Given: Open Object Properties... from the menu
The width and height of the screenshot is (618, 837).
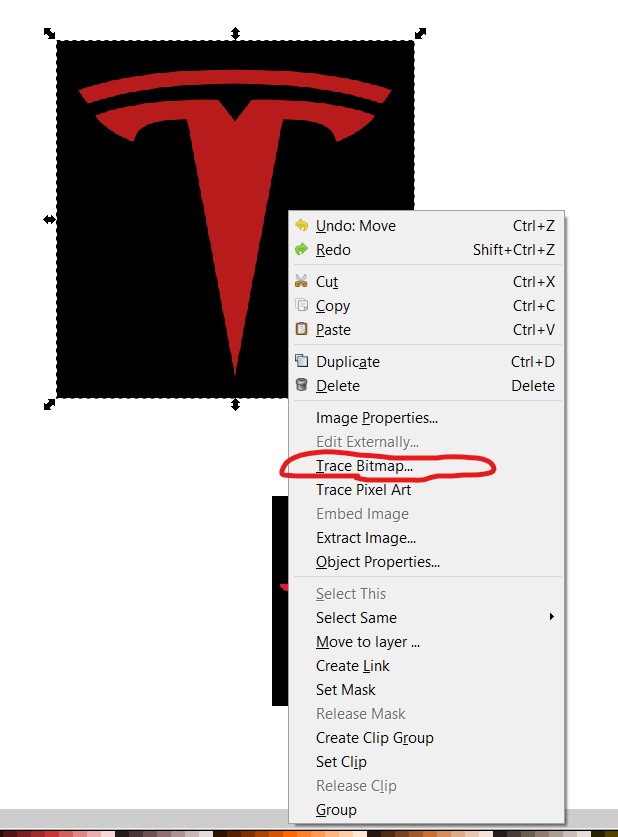Looking at the screenshot, I should click(x=378, y=562).
